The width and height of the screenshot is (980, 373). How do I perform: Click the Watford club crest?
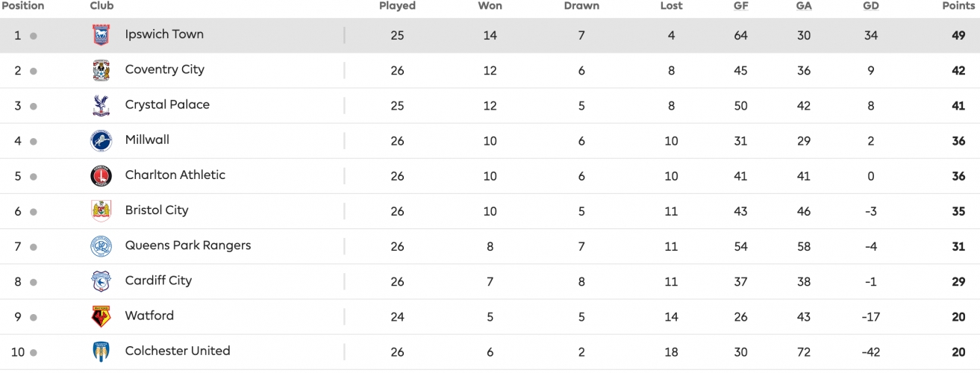coord(101,316)
